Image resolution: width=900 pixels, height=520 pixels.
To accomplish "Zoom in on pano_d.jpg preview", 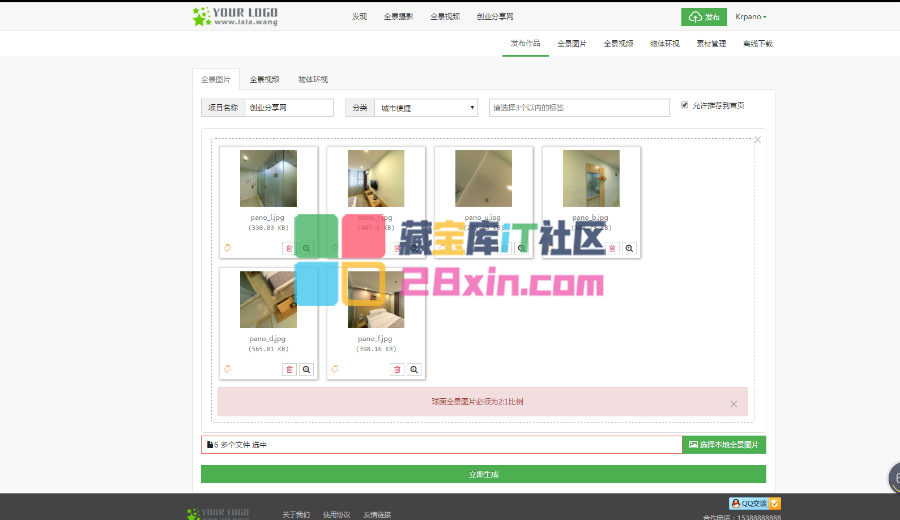I will click(307, 369).
